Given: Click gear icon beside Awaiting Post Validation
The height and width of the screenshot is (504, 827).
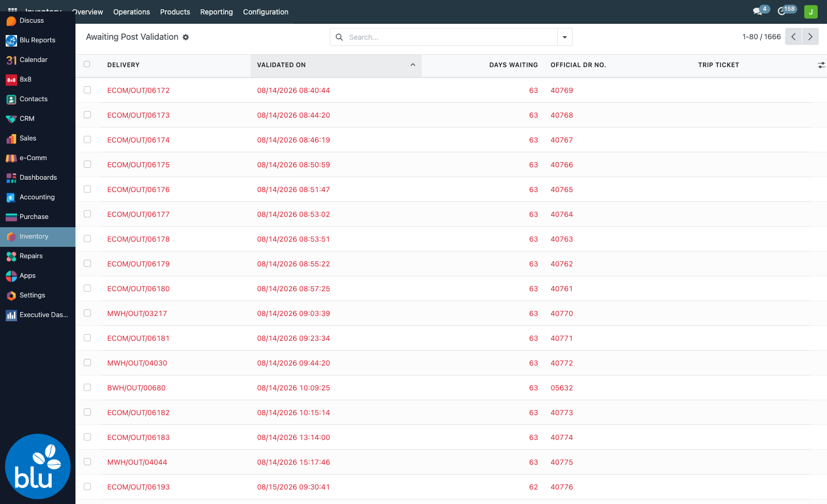Looking at the screenshot, I should click(186, 37).
